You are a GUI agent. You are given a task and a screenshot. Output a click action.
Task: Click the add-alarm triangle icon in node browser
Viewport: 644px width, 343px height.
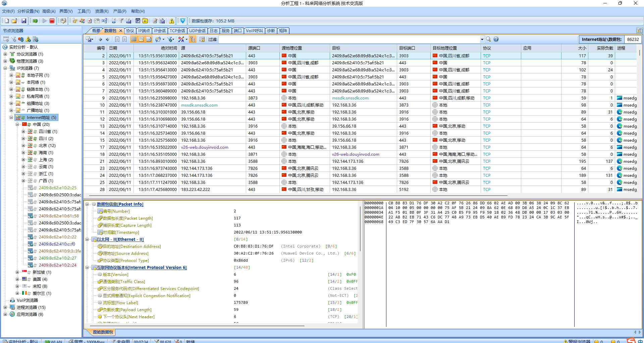pyautogui.click(x=28, y=39)
